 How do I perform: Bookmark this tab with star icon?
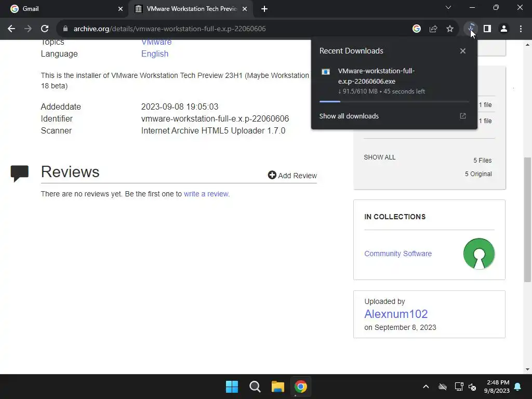(450, 29)
